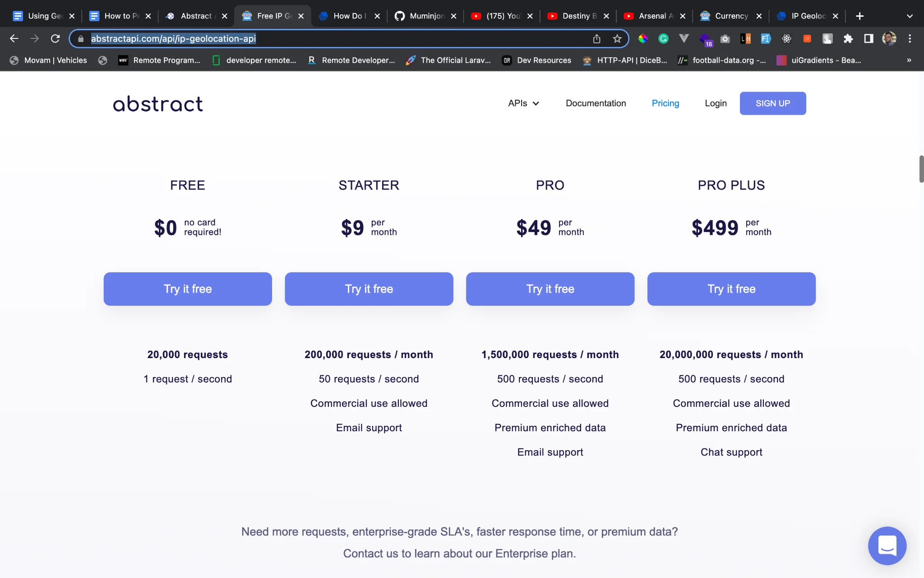Open the chat support bubble widget
Image resolution: width=924 pixels, height=578 pixels.
[887, 545]
